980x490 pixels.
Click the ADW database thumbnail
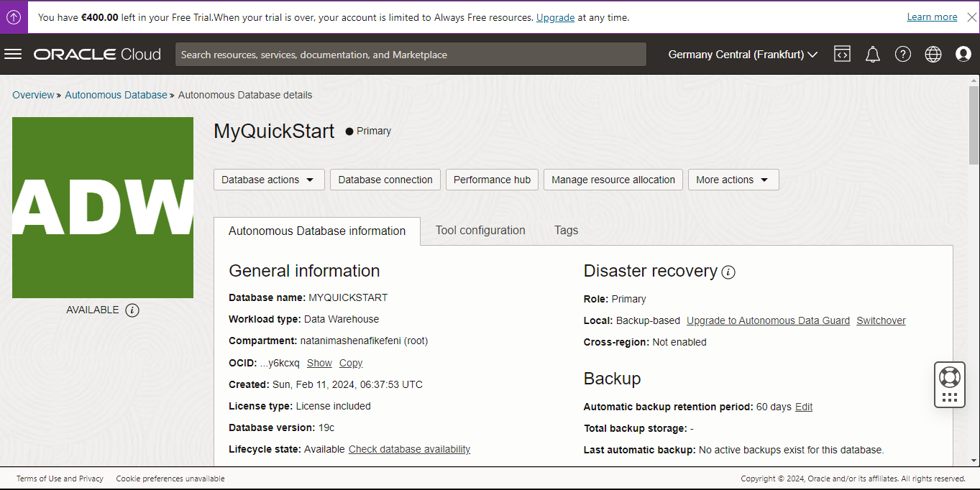point(103,208)
